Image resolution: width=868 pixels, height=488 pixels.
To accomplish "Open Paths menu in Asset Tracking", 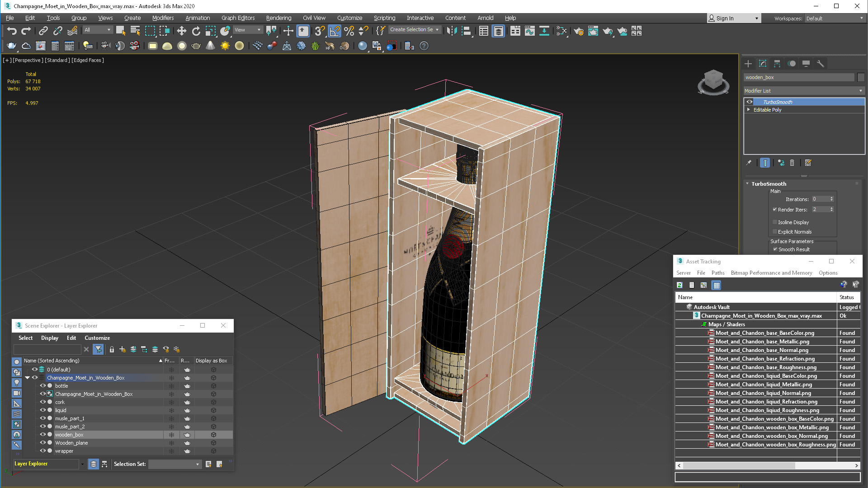I will click(718, 273).
